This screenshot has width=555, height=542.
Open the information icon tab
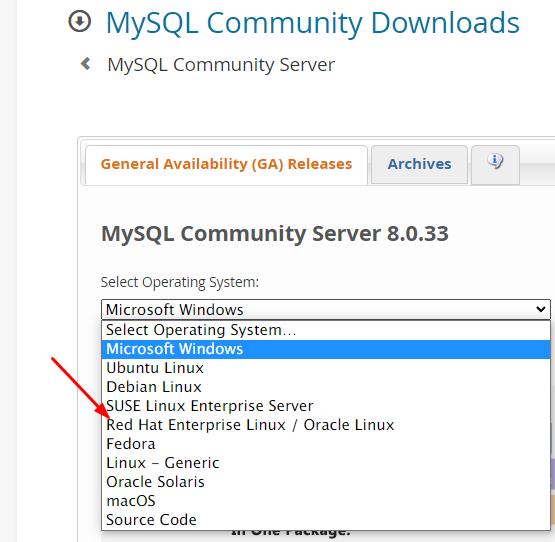pos(495,164)
